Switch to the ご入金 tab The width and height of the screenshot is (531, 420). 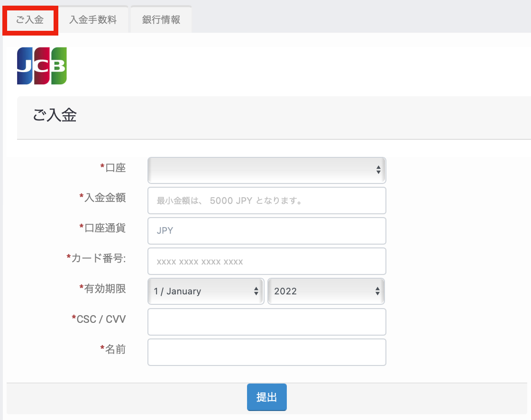(x=30, y=20)
